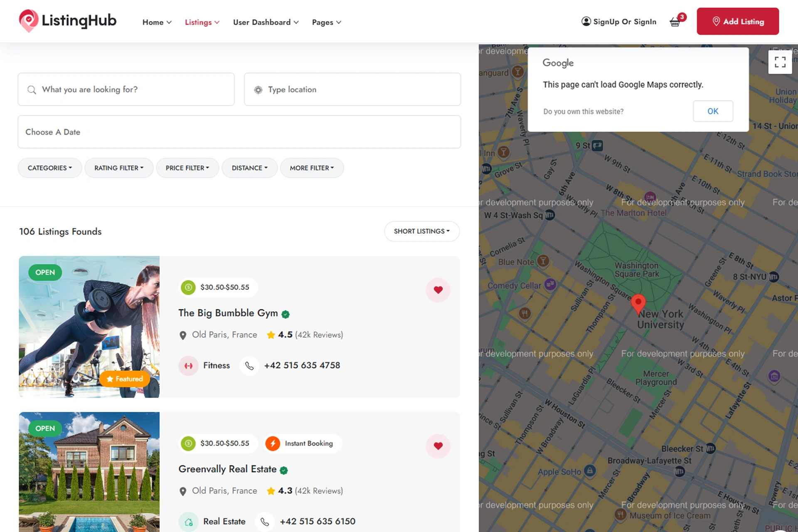Expand the Categories filter dropdown
798x532 pixels.
coord(50,168)
